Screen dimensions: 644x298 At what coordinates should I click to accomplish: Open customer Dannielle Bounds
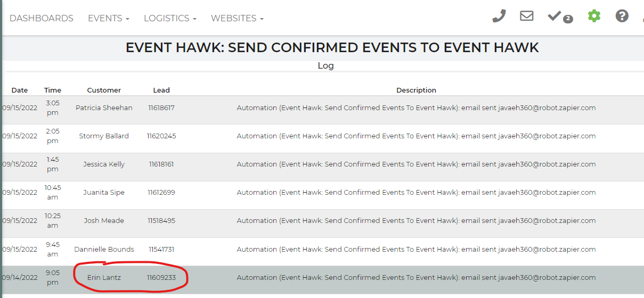(104, 249)
